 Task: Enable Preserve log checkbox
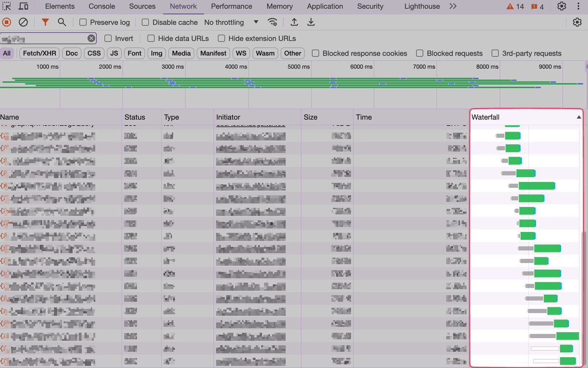[x=83, y=23]
